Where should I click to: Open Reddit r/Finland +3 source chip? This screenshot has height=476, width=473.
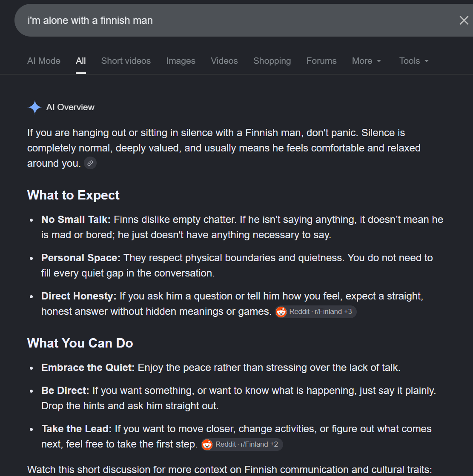[x=315, y=312]
